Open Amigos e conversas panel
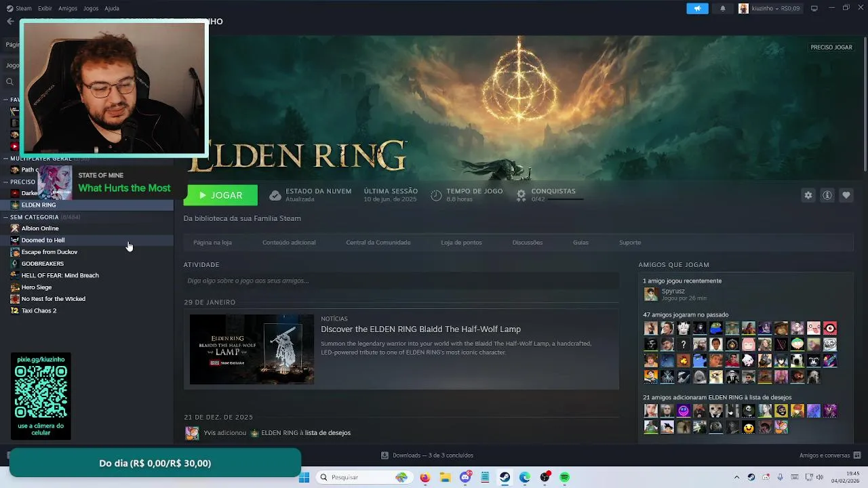 830,455
